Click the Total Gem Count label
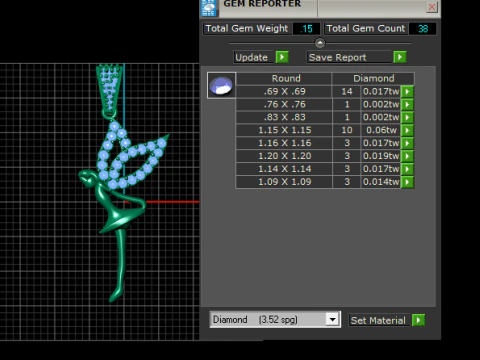The image size is (480, 360). (x=366, y=29)
